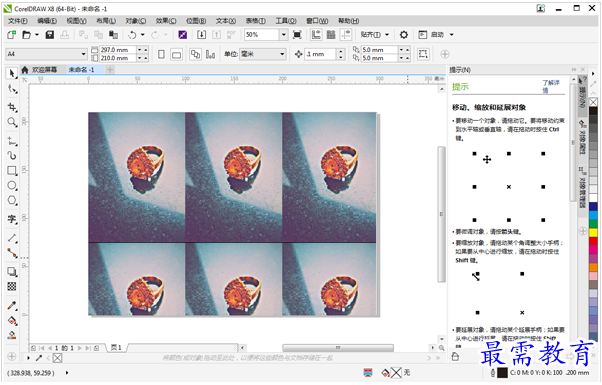Open the 文件(F) menu

(18, 21)
